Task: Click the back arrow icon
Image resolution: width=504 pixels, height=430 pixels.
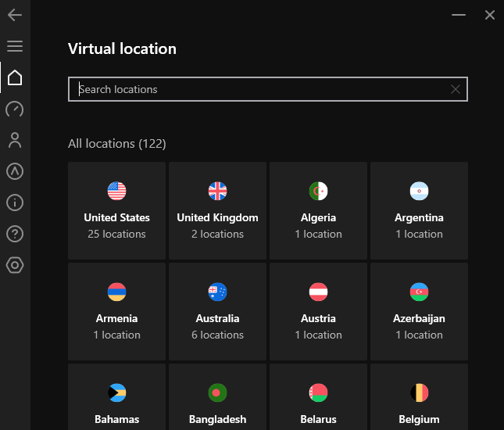Action: 15,15
